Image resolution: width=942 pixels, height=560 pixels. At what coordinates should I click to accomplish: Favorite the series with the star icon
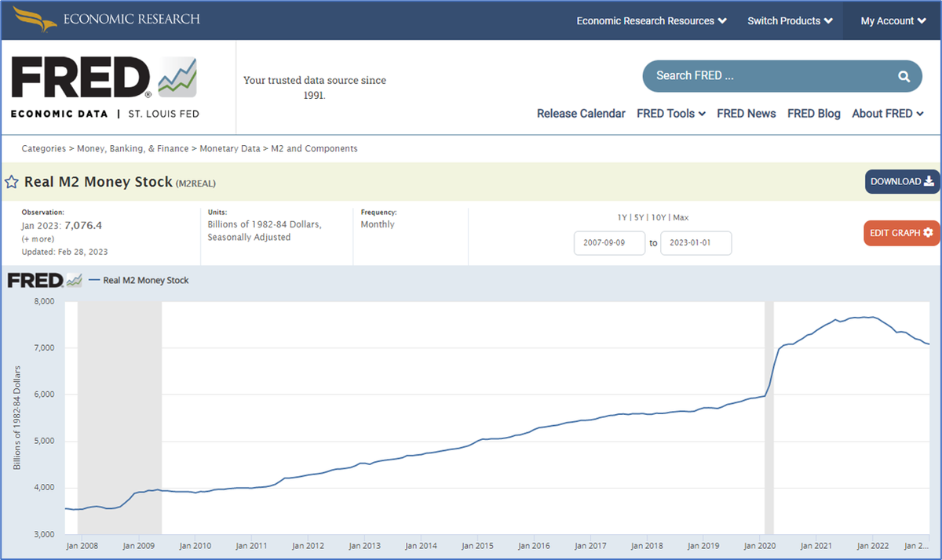[x=12, y=182]
